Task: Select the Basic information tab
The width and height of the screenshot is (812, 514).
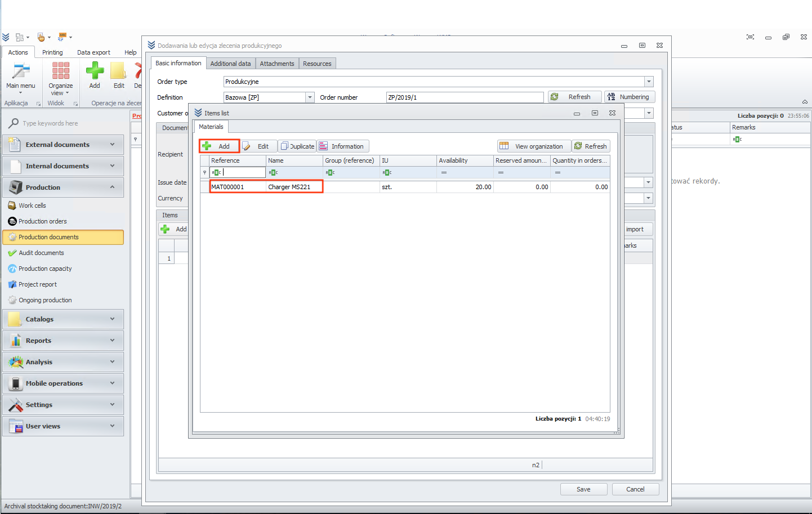Action: pyautogui.click(x=178, y=63)
